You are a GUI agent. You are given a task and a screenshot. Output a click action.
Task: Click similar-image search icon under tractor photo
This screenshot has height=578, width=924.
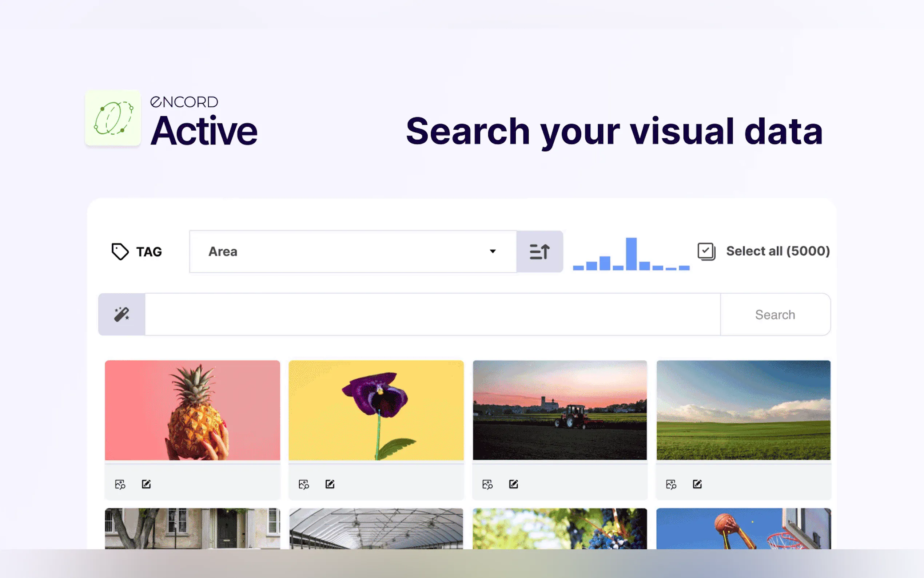(487, 484)
